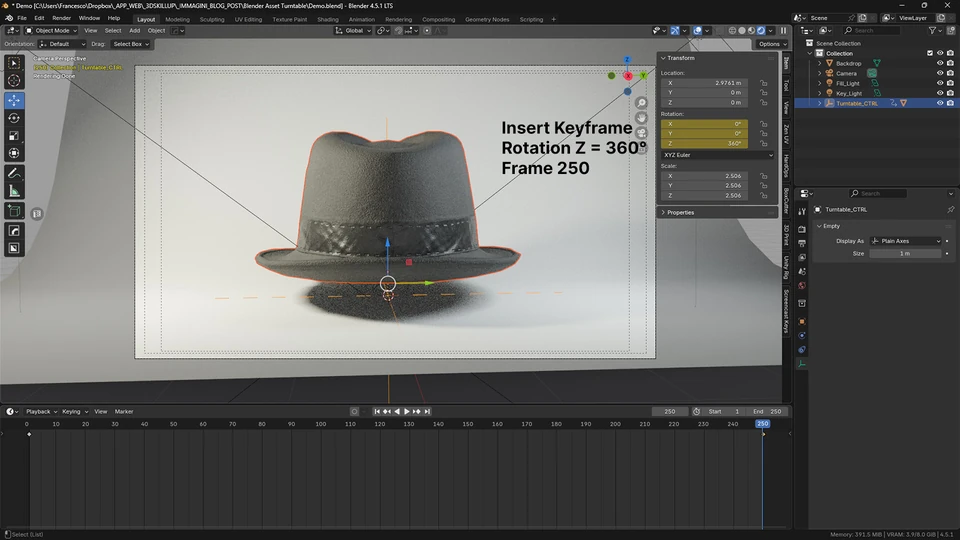Click the Rotation Z 360° field
The width and height of the screenshot is (960, 540).
pyautogui.click(x=704, y=143)
